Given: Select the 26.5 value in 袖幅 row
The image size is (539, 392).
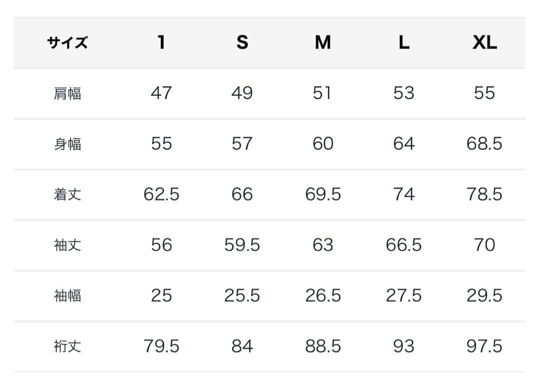Looking at the screenshot, I should click(x=323, y=296).
